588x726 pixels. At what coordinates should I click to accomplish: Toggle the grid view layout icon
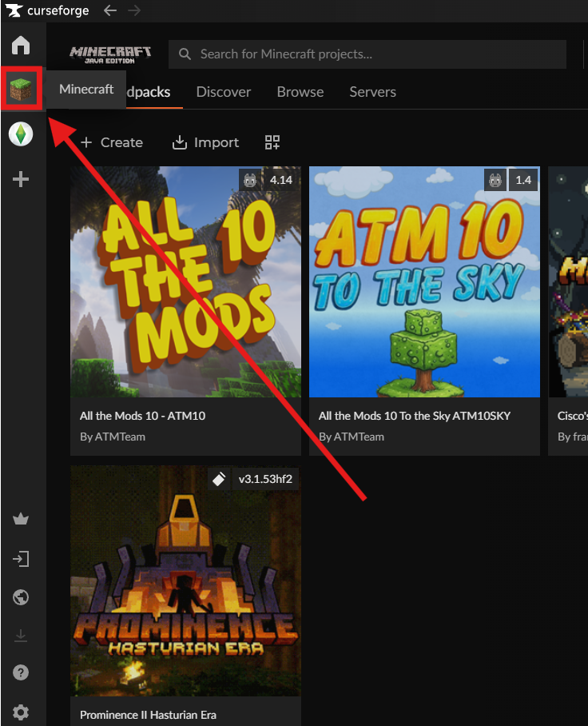(272, 142)
